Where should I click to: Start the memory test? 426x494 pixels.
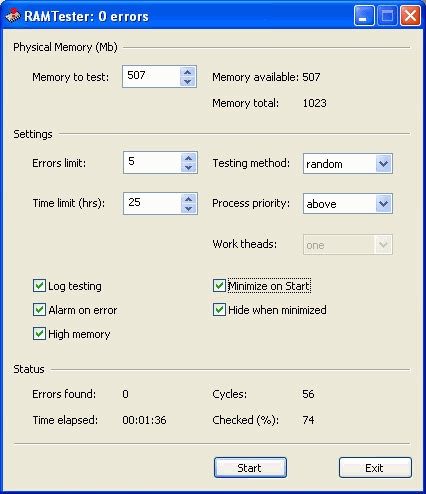250,468
